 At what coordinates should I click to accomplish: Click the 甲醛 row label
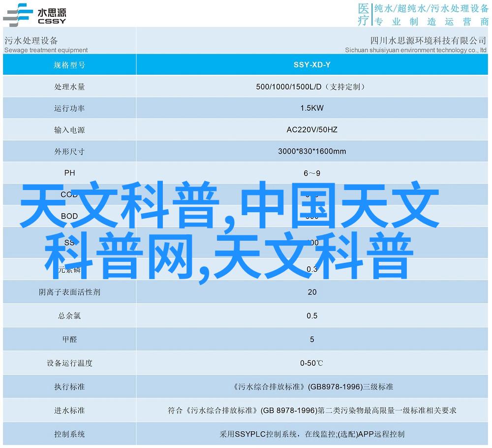tap(69, 339)
